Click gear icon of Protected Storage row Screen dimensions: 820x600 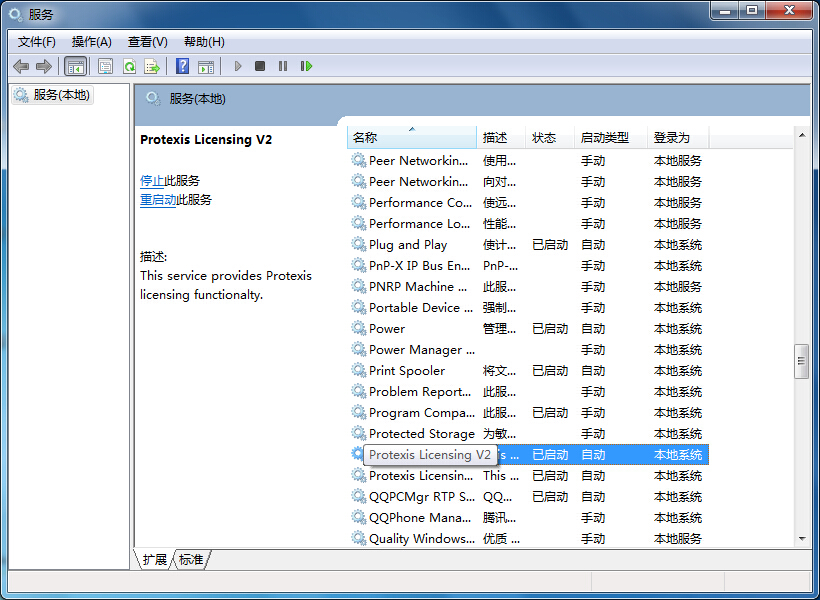(x=358, y=433)
